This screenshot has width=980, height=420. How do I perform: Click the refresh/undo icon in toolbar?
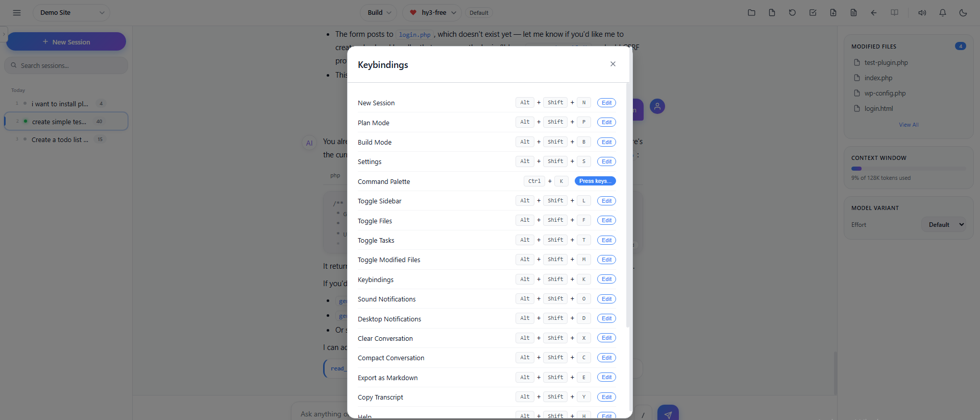(792, 13)
